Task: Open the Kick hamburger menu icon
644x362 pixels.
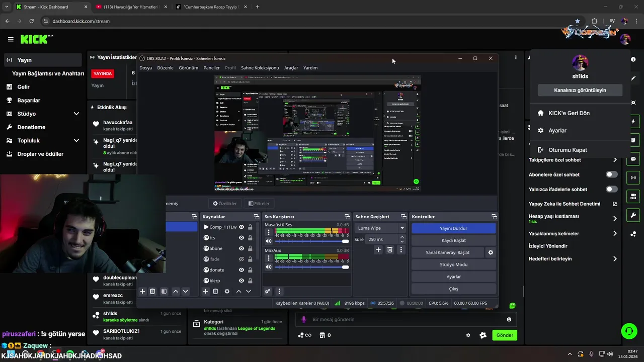Action: pos(11,39)
